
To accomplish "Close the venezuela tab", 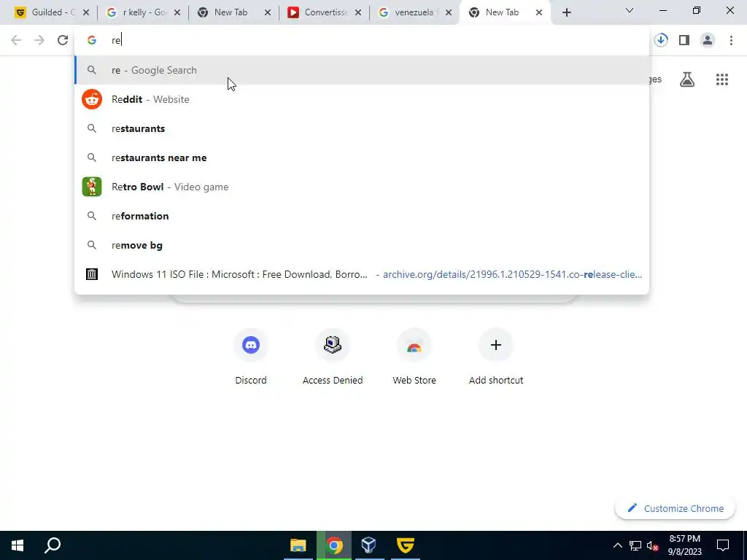I will (449, 13).
